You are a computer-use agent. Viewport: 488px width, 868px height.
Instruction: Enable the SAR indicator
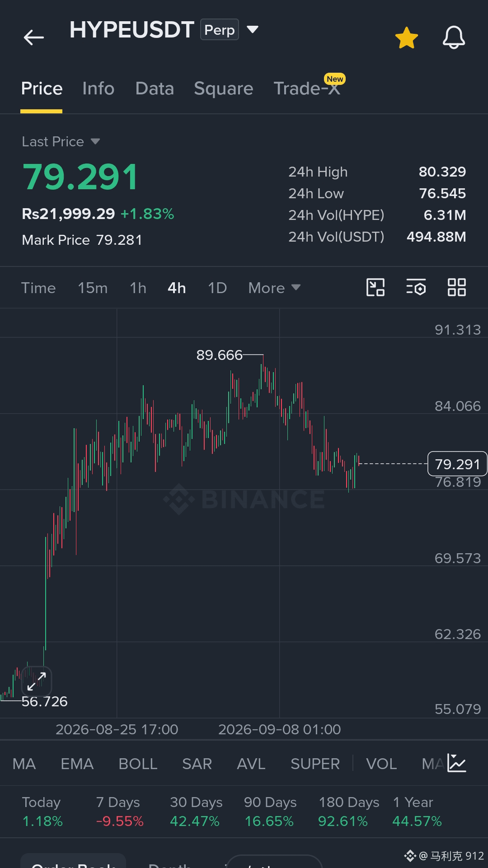(197, 764)
